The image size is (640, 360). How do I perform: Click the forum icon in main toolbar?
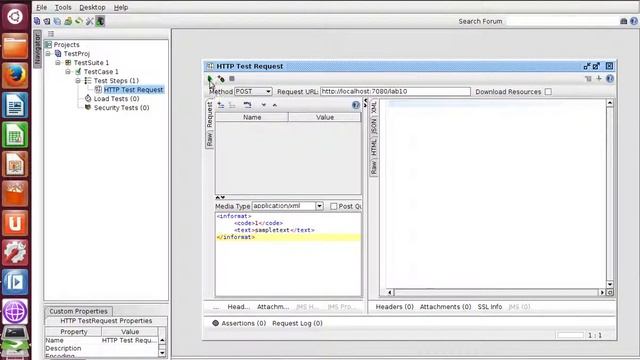68,21
